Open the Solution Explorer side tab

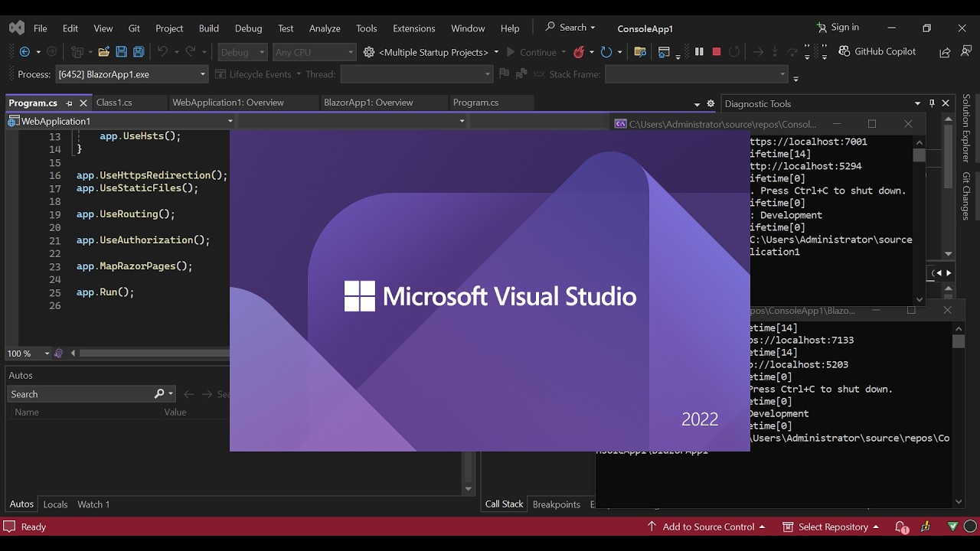(x=966, y=128)
